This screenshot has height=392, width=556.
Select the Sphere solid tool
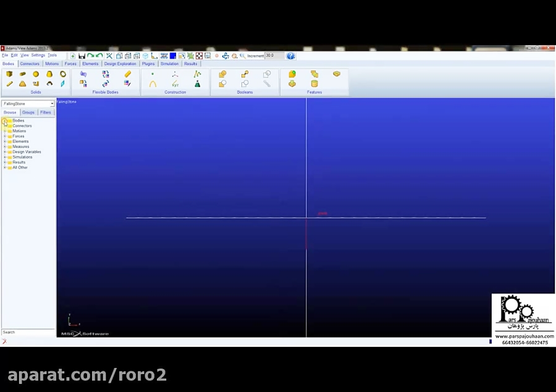[x=36, y=73]
